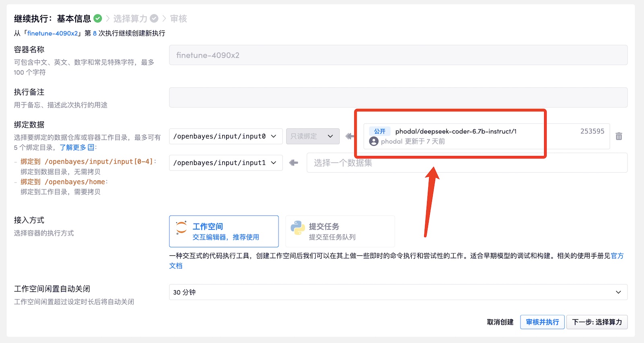
Task: Click the 253595 dataset number
Action: [x=592, y=131]
